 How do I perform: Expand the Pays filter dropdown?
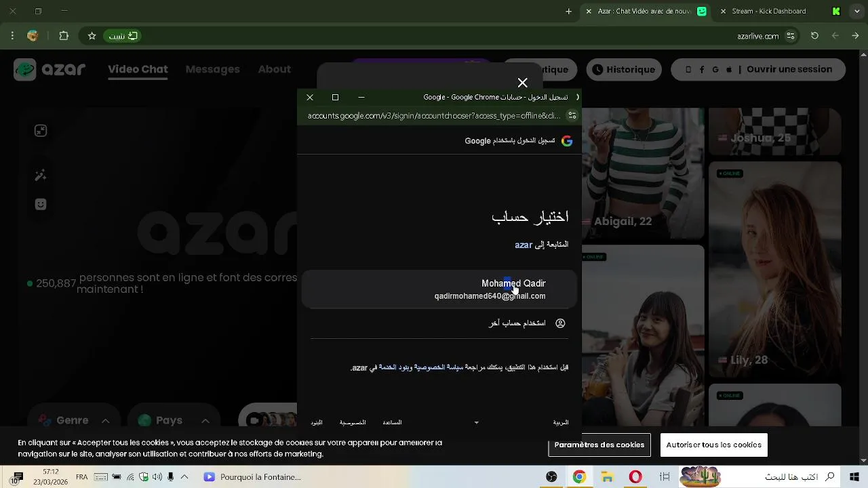coord(174,420)
